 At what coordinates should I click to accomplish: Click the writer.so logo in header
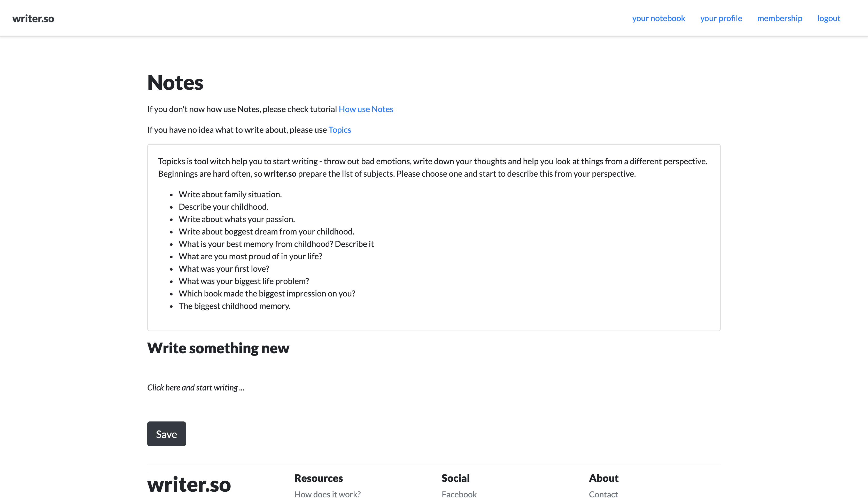coord(33,19)
